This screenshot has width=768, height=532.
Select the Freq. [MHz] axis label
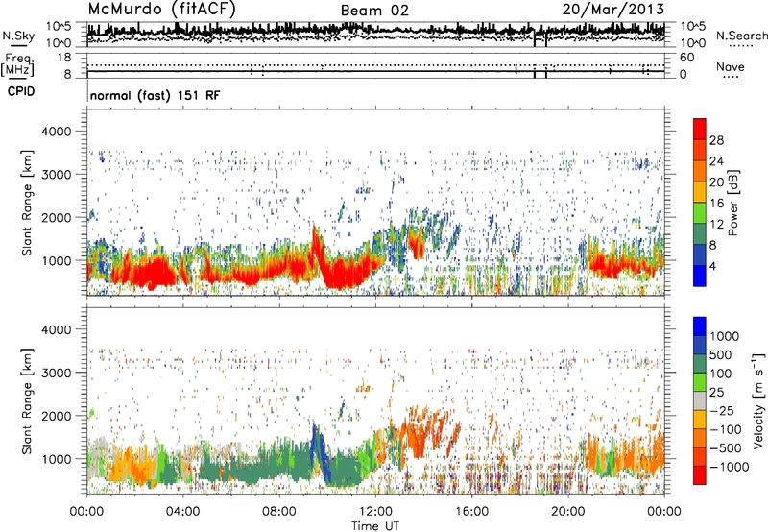coord(17,65)
